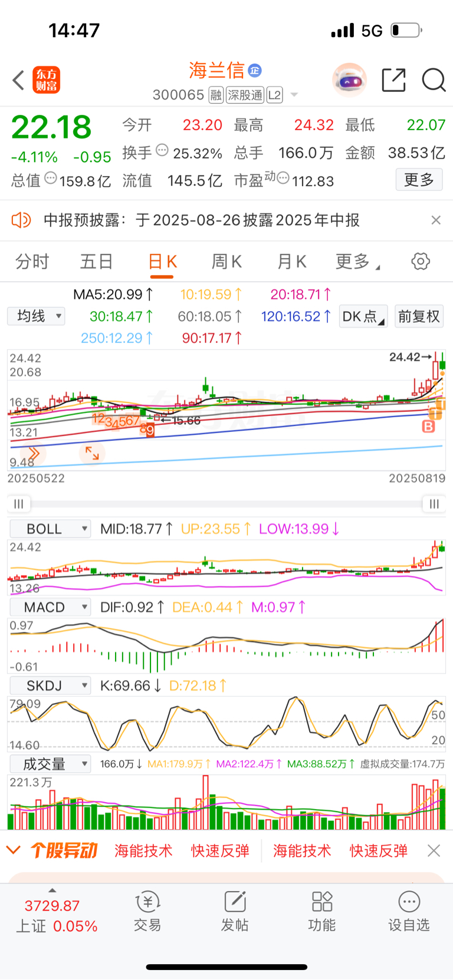The image size is (453, 980).
Task: Tap the 深股通 badge
Action: point(245,95)
